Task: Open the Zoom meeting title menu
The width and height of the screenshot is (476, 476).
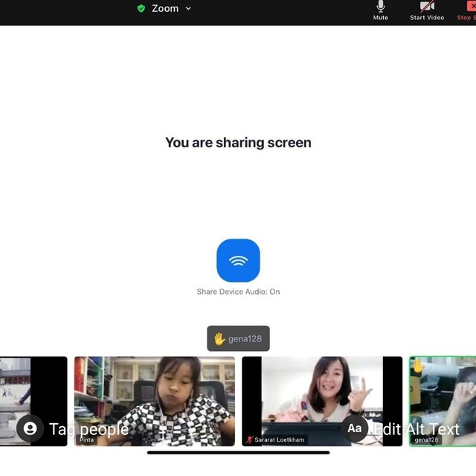Action: 165,8
